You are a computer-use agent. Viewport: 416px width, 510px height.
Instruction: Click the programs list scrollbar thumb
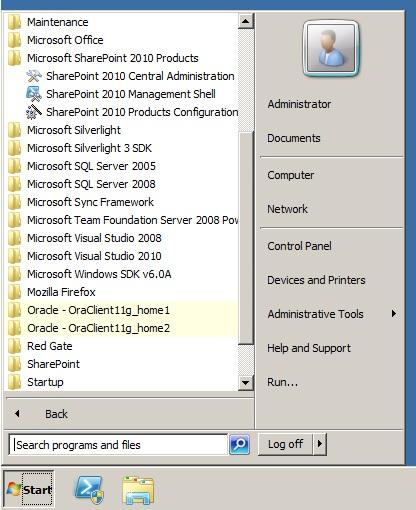coord(246,238)
